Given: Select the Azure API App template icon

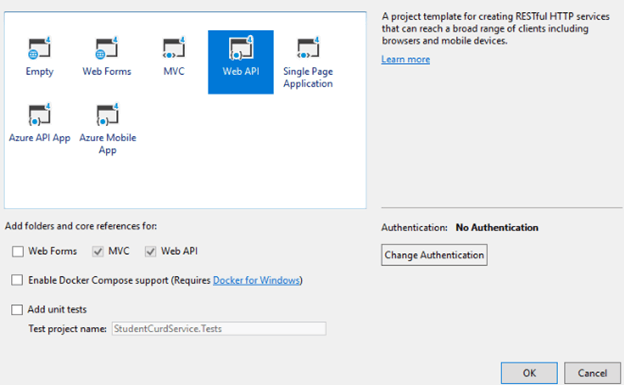Looking at the screenshot, I should coord(39,115).
